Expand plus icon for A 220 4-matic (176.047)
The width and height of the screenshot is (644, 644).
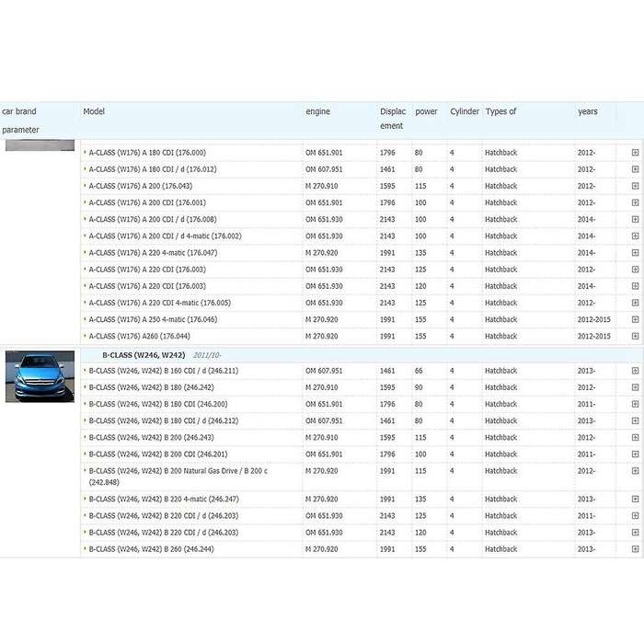(635, 253)
